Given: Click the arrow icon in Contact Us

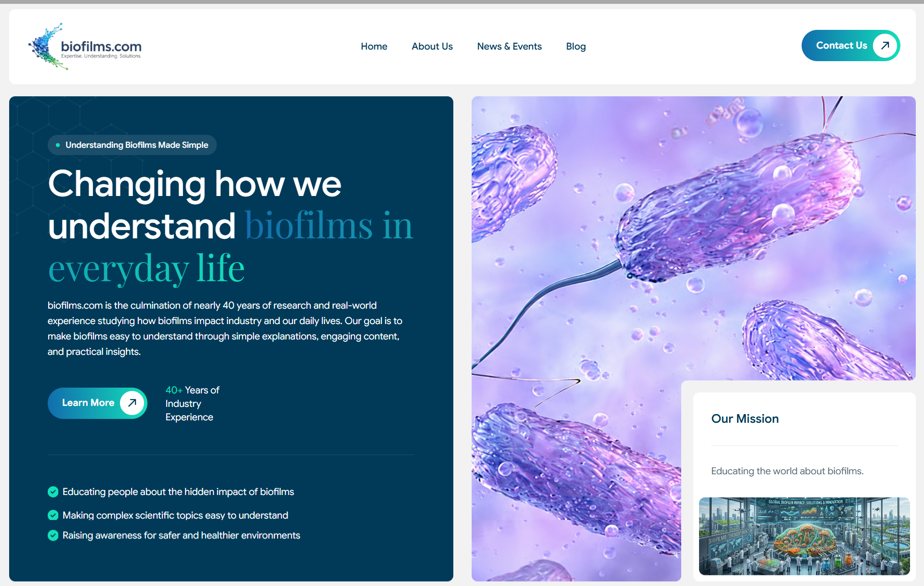Looking at the screenshot, I should click(x=885, y=45).
